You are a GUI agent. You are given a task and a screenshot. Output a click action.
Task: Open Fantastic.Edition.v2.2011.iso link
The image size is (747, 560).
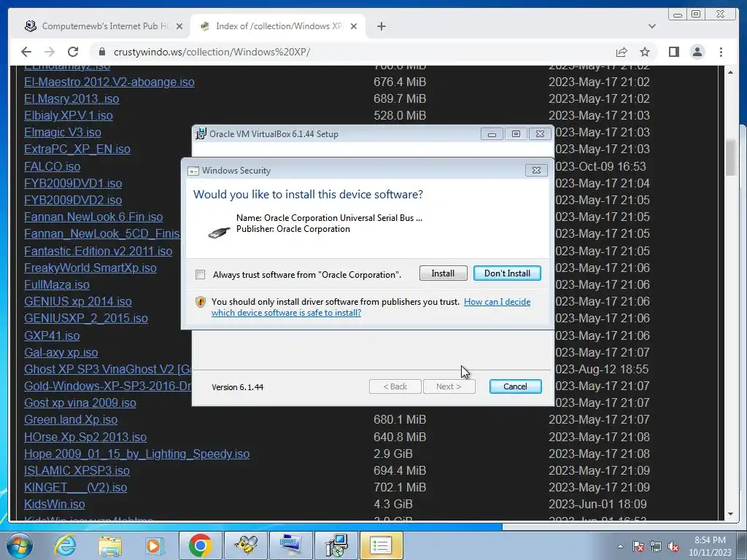[x=98, y=251]
